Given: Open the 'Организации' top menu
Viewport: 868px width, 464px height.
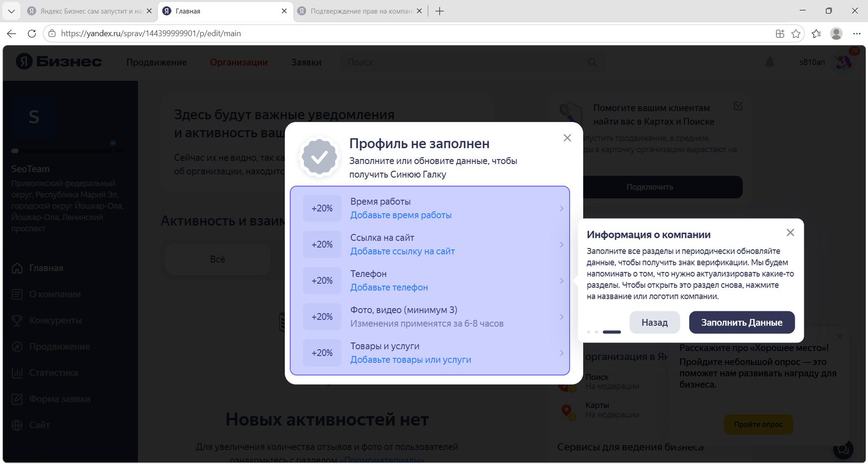Looking at the screenshot, I should (x=239, y=62).
